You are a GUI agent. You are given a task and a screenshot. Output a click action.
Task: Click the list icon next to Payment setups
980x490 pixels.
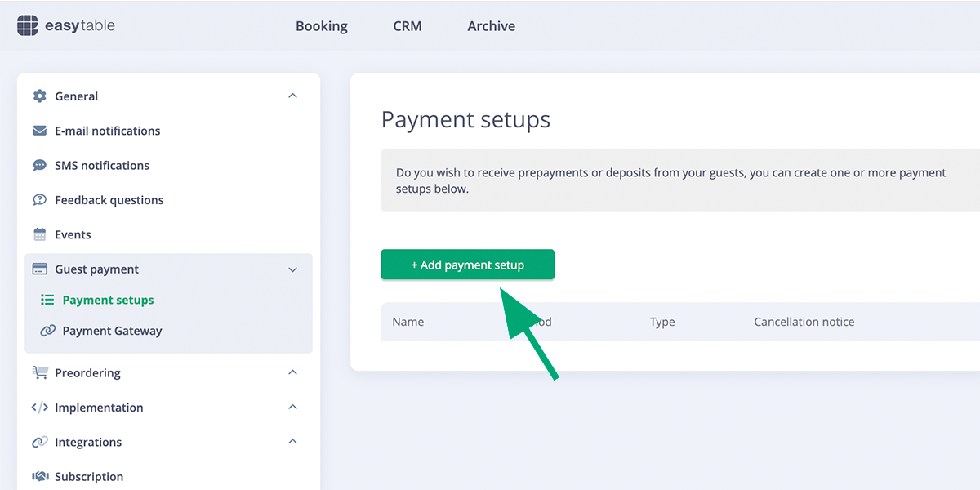click(49, 300)
